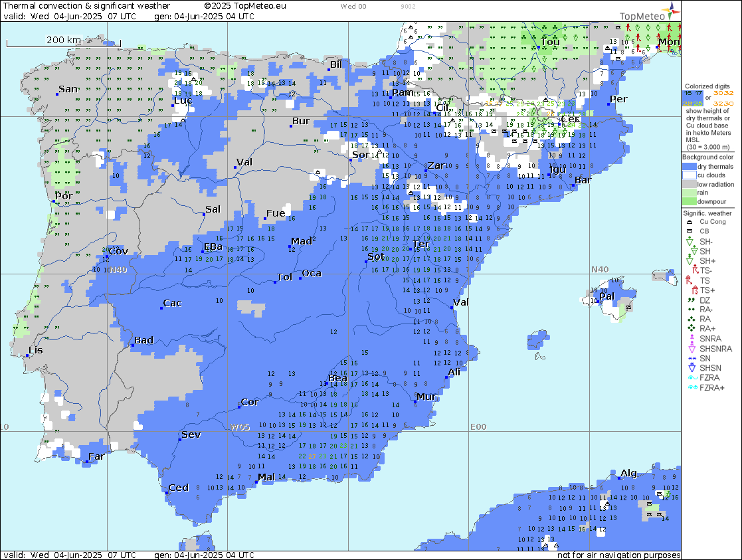Click the Zar (Zaragoza) city label

[x=436, y=165]
